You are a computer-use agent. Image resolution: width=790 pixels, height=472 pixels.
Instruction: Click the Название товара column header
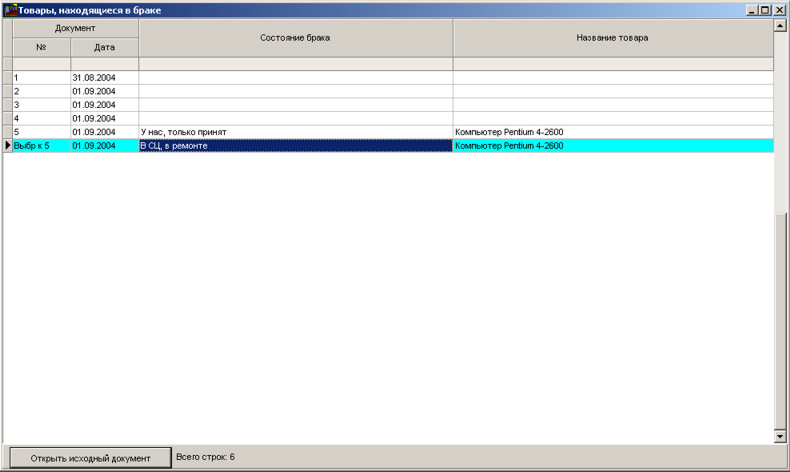612,38
